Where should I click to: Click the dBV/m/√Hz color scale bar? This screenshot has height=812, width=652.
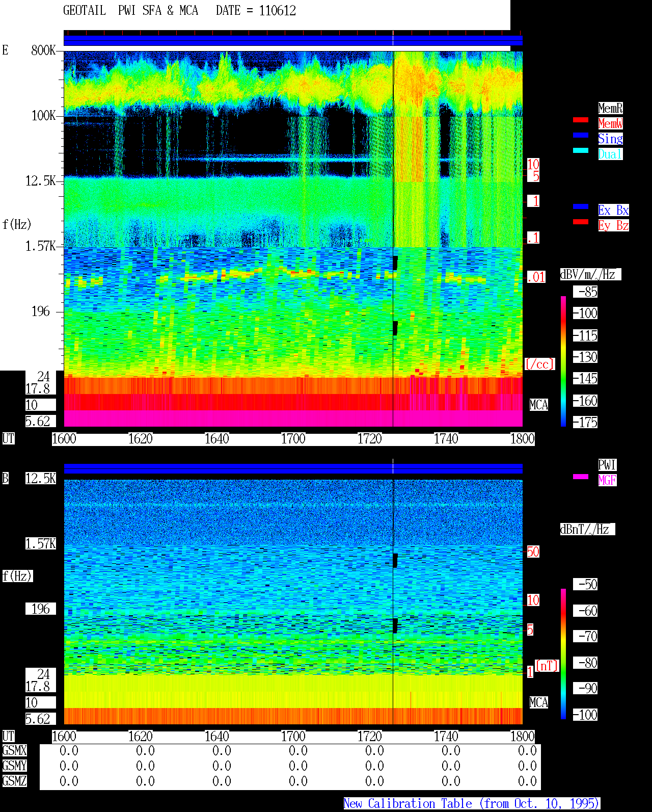pos(563,361)
